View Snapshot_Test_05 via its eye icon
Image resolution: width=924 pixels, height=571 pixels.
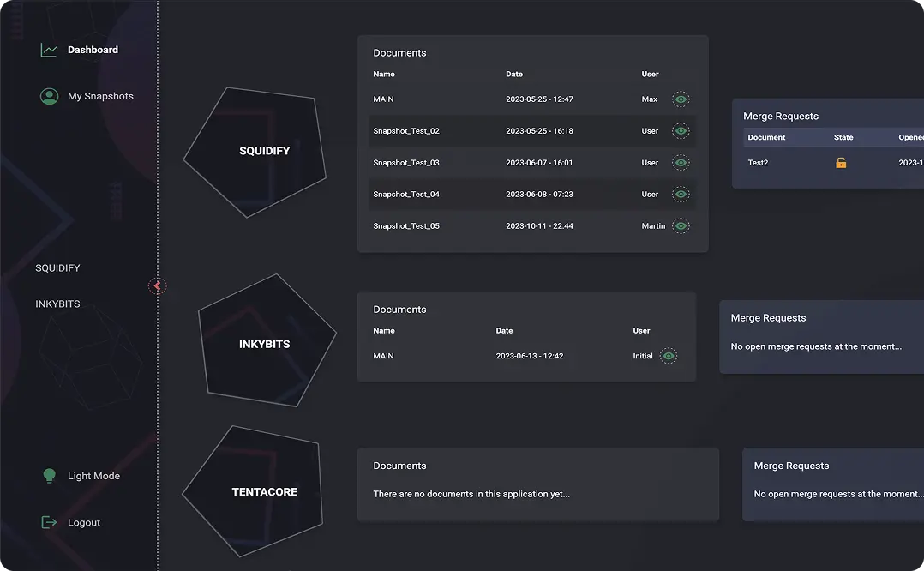tap(681, 226)
